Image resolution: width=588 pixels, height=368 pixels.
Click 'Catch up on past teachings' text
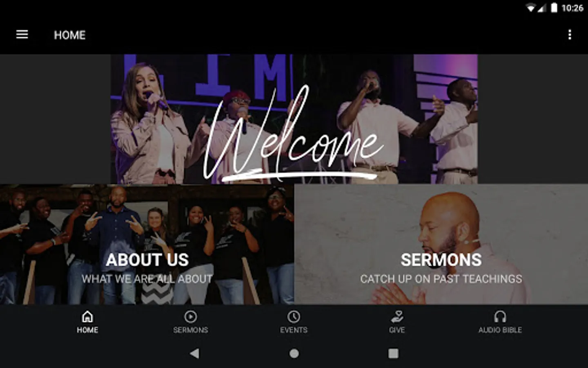(441, 279)
